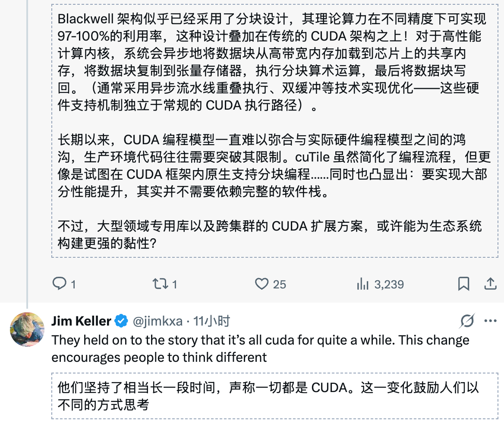Click Jim Keller's blue verified badge

[121, 320]
